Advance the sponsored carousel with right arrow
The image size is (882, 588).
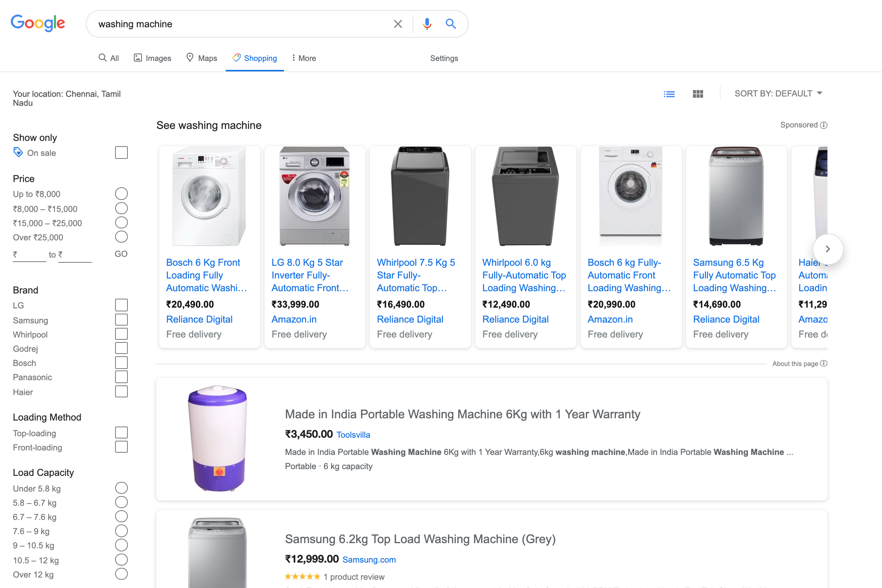coord(828,249)
